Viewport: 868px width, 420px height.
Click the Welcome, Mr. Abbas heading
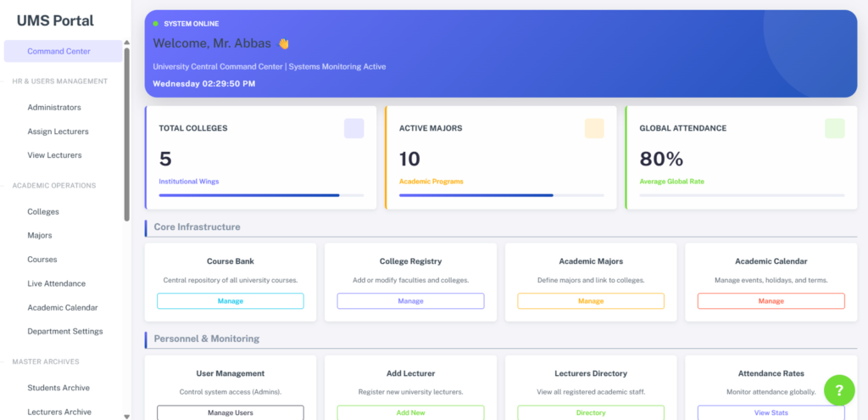[x=212, y=43]
